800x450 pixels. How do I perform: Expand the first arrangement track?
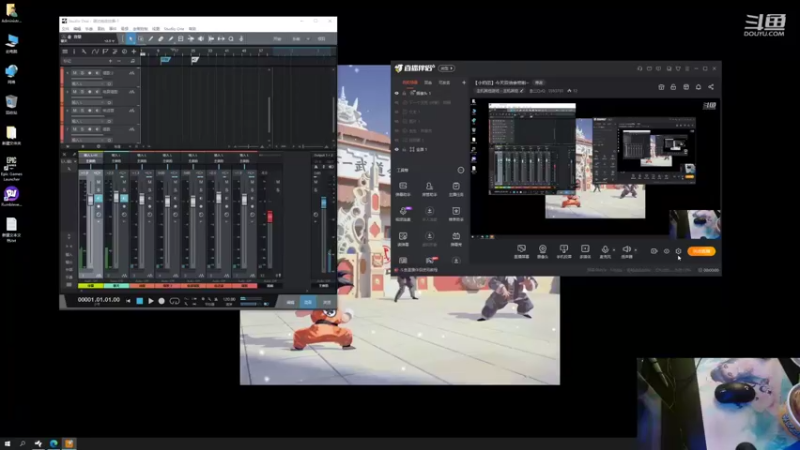67,73
